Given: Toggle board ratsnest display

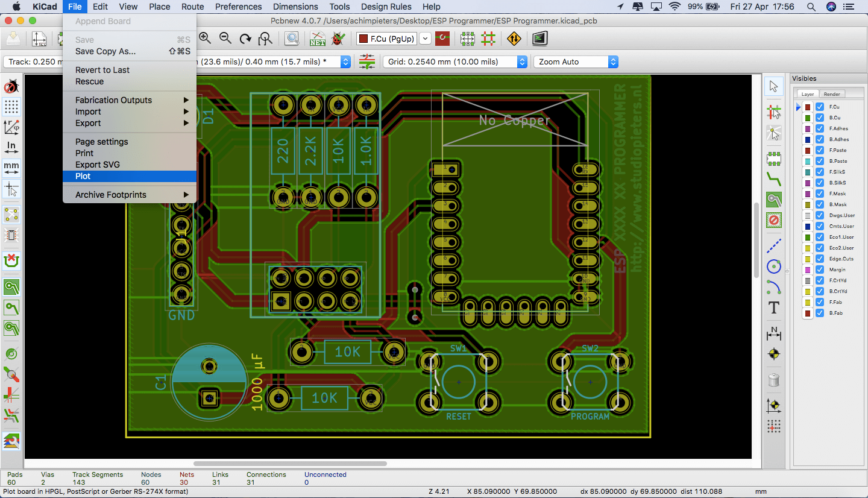Looking at the screenshot, I should [11, 215].
